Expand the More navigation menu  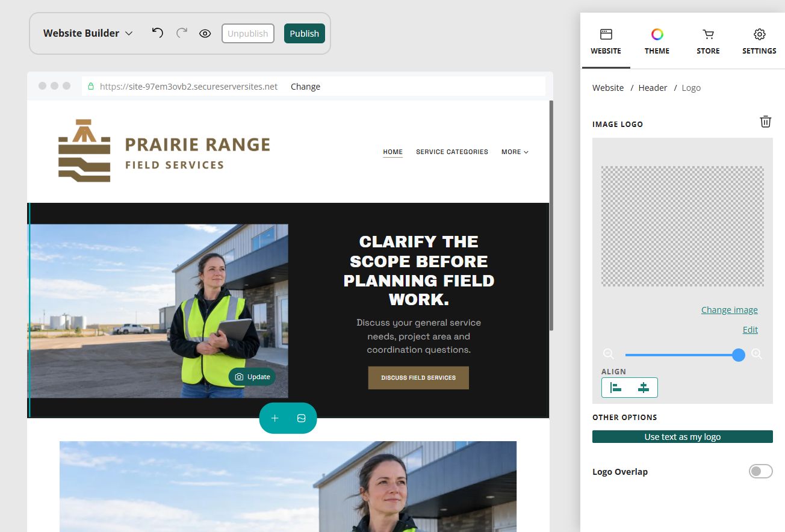tap(515, 152)
